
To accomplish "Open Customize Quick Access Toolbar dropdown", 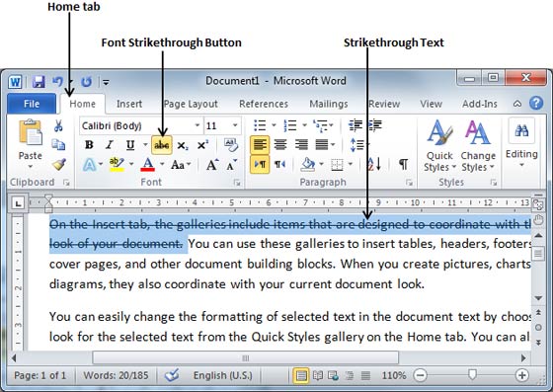I will [x=106, y=83].
